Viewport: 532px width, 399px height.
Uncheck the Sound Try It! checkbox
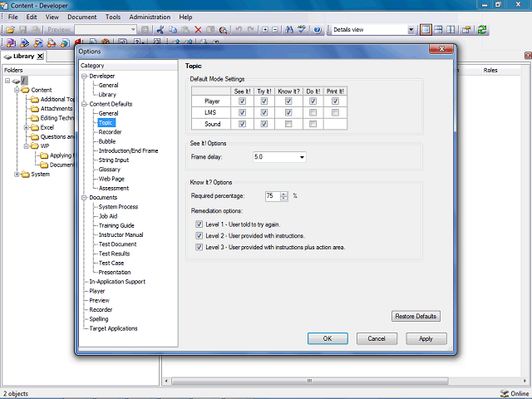(x=264, y=124)
